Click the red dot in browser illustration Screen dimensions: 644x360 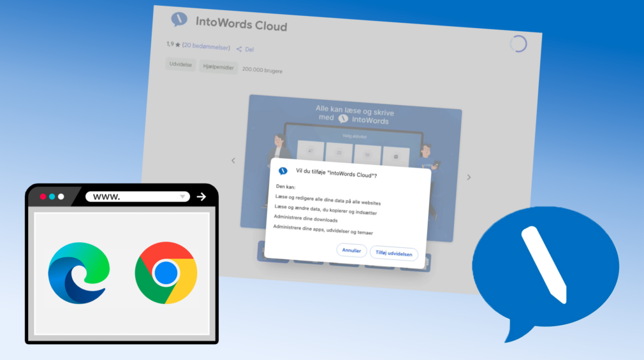(43, 197)
